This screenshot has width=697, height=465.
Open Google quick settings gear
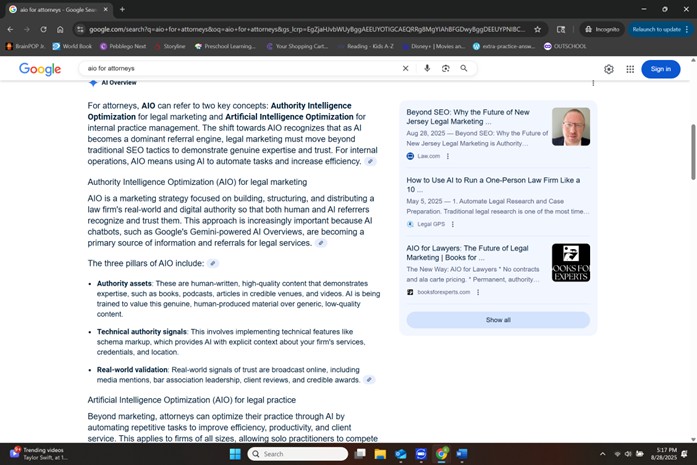609,69
